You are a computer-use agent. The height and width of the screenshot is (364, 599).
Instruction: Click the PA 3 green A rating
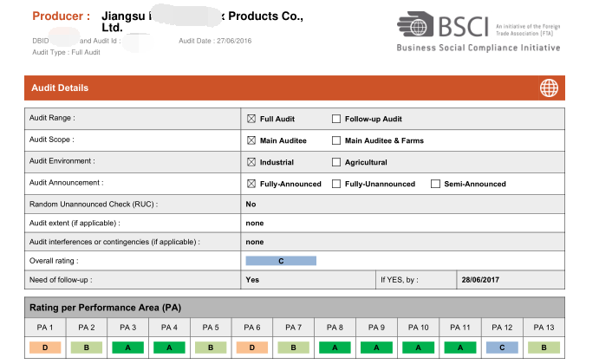coord(128,348)
